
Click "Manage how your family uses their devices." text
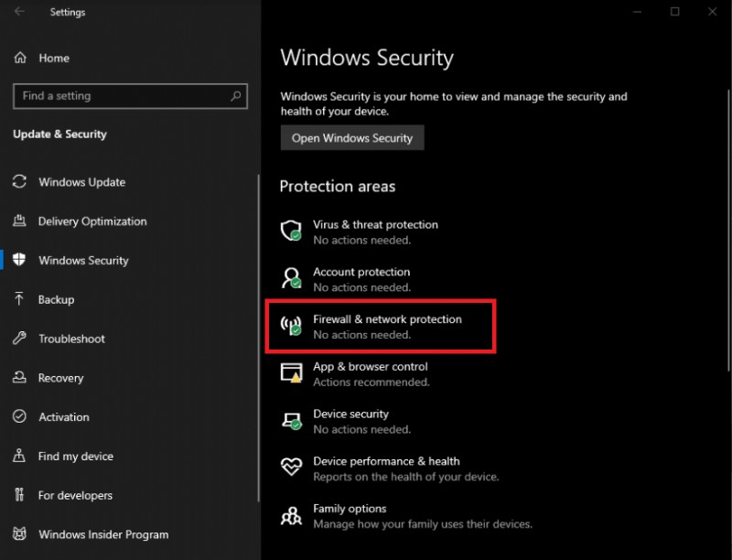pos(423,524)
